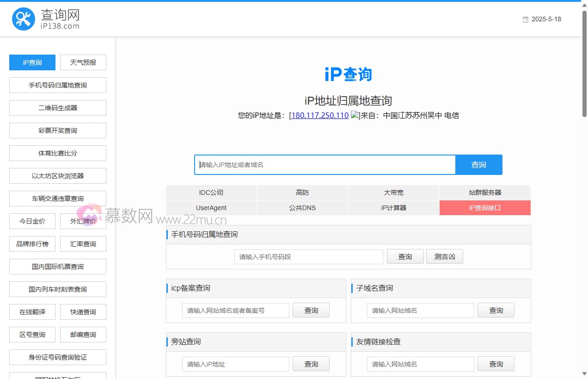
Task: Switch to the 天气预报 tab
Action: pos(83,62)
